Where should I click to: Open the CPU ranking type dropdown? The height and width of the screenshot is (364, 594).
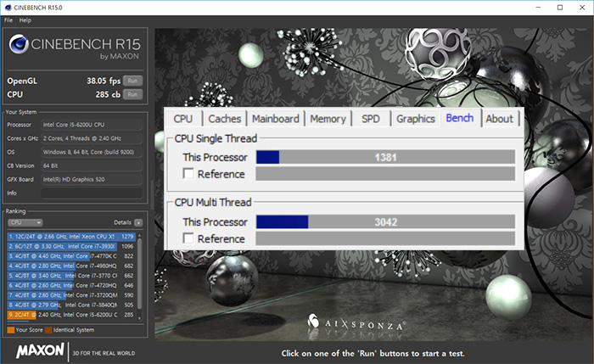[25, 222]
